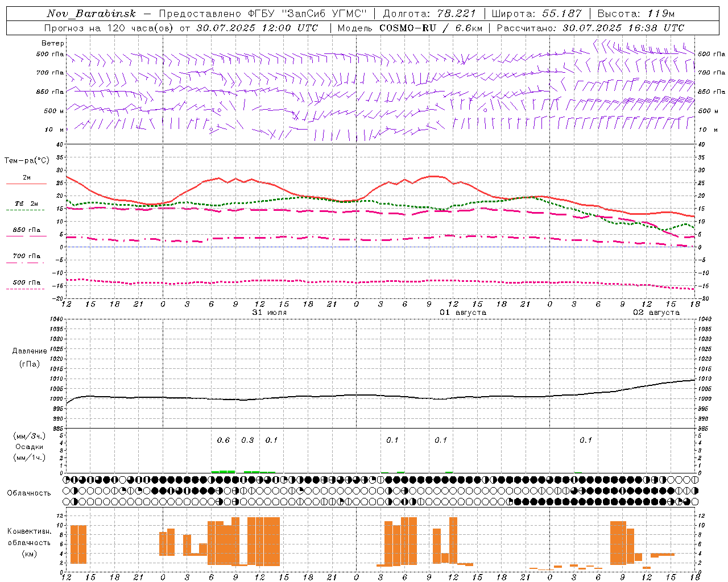Click the Ветер wind panel label
728x582 pixels.
coord(53,43)
